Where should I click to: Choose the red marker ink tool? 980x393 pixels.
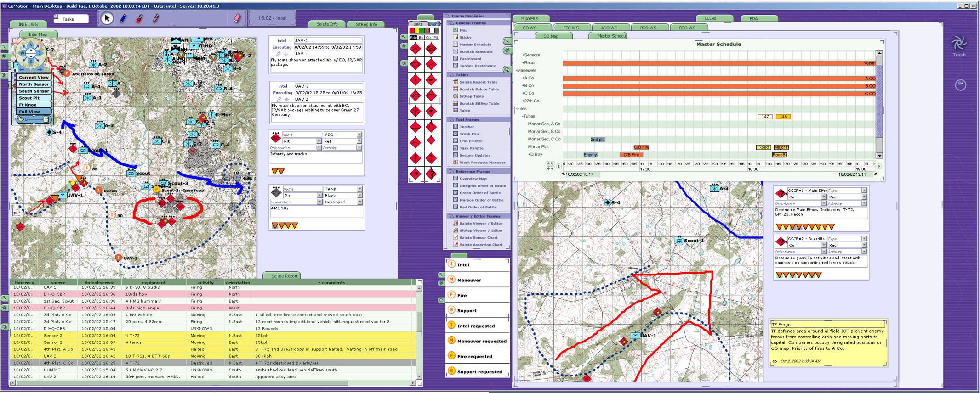[x=139, y=18]
